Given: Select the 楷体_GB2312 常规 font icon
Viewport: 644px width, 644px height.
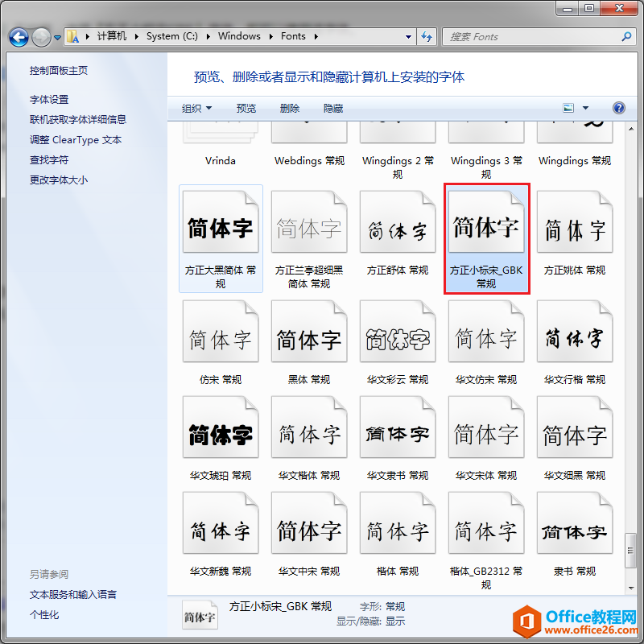Looking at the screenshot, I should (x=486, y=522).
